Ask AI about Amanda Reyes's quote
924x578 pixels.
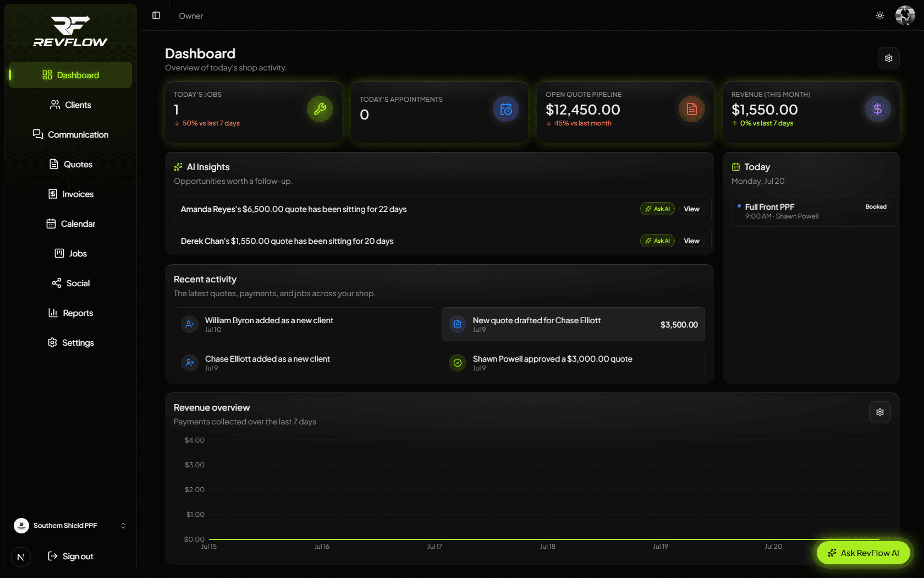(657, 209)
